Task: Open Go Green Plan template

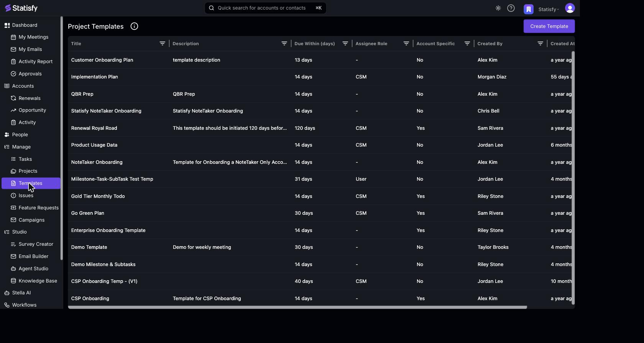Action: (x=87, y=213)
